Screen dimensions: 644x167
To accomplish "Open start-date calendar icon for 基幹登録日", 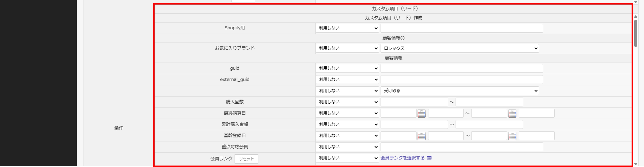I will click(422, 136).
